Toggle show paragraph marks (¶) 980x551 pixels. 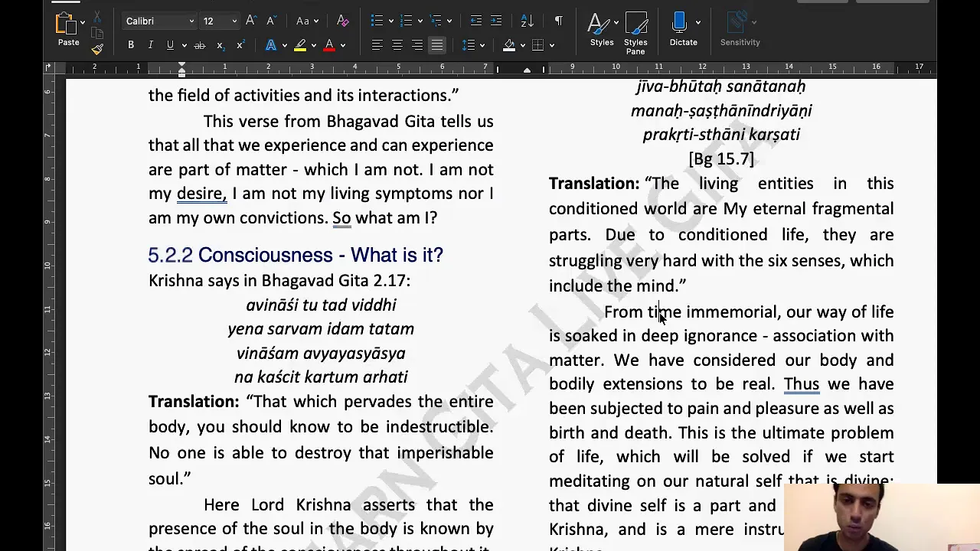(x=558, y=21)
